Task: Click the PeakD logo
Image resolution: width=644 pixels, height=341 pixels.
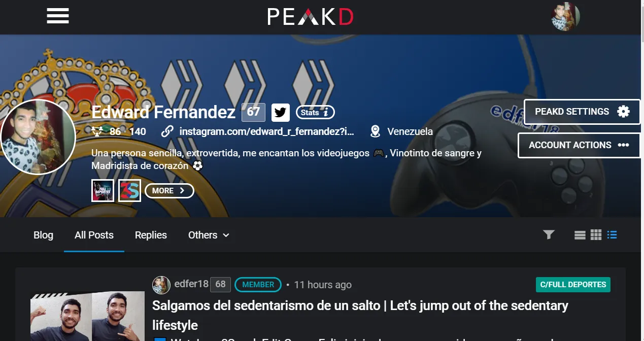Action: pos(311,17)
